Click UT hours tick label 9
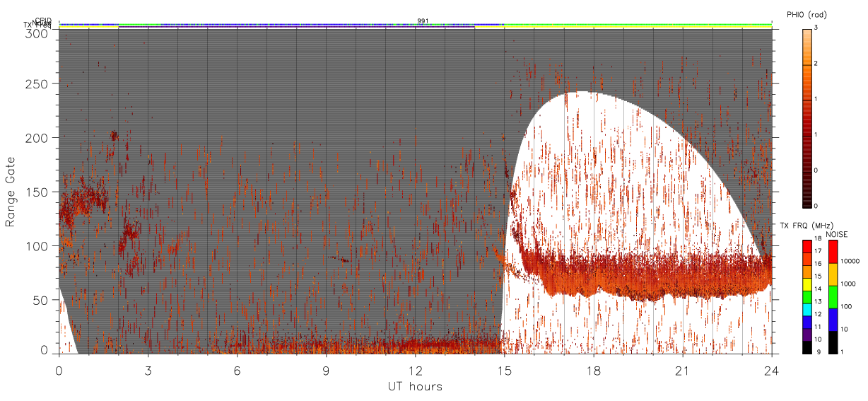The width and height of the screenshot is (868, 401). click(x=326, y=371)
